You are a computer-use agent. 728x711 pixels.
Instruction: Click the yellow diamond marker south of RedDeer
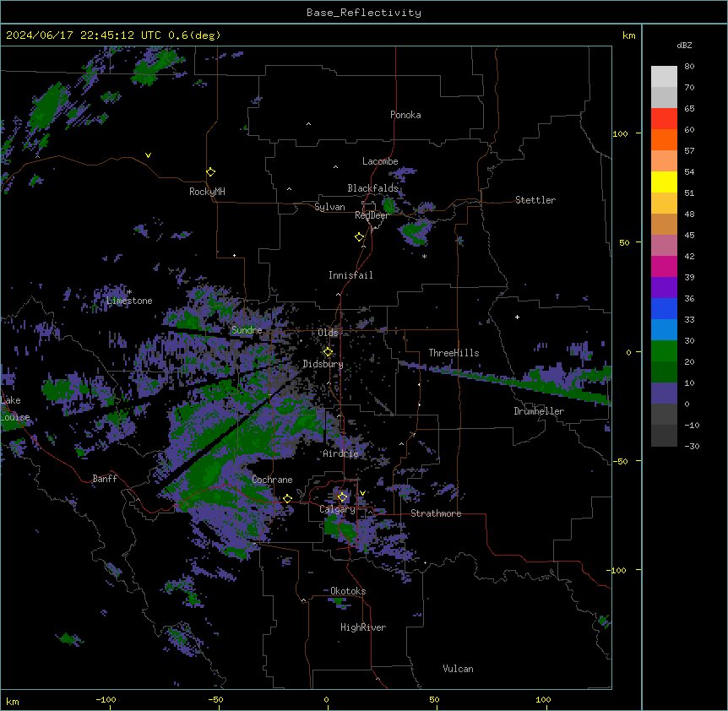(x=360, y=237)
